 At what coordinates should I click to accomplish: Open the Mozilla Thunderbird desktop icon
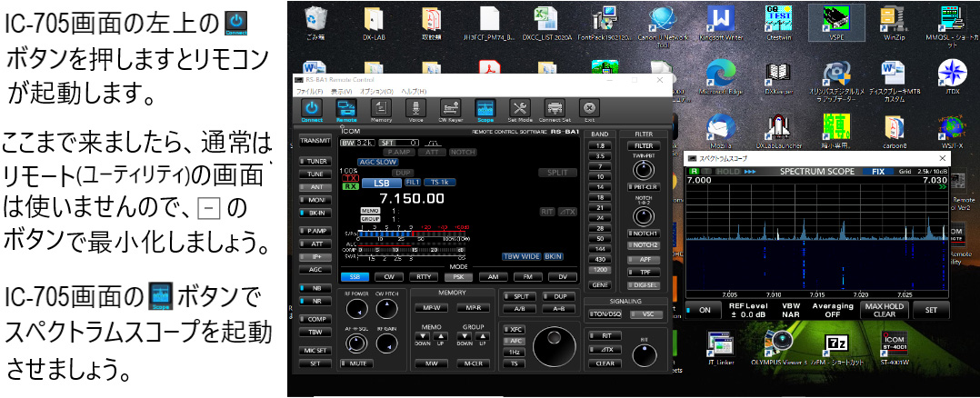(720, 131)
